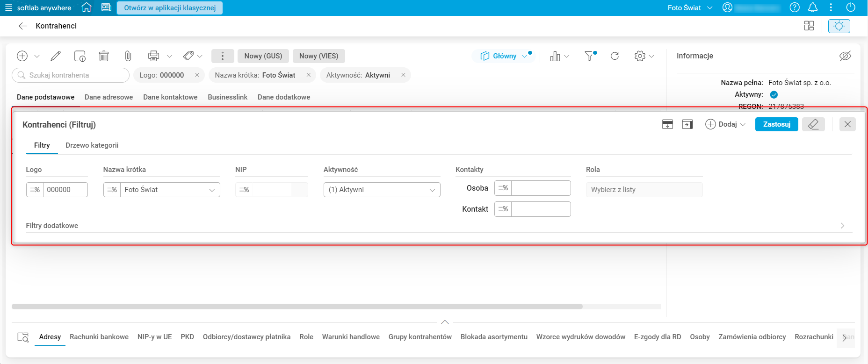868x364 pixels.
Task: Click the Kontakt input field
Action: [541, 209]
